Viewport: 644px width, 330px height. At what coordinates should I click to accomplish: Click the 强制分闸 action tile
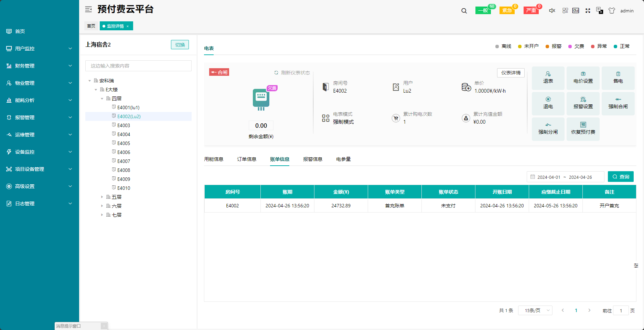(548, 129)
